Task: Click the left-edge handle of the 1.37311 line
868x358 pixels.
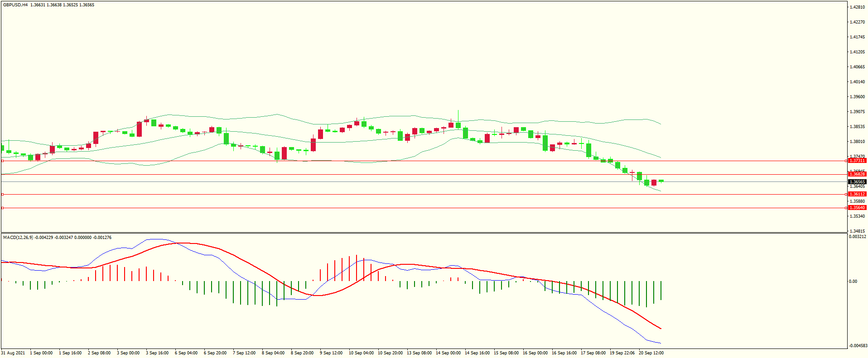Action: click(2, 161)
